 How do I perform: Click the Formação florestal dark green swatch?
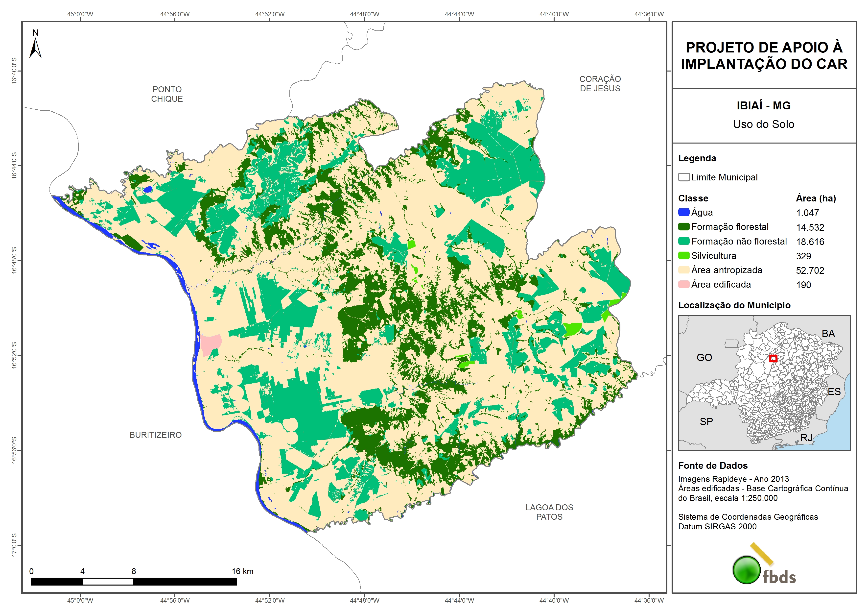(683, 227)
